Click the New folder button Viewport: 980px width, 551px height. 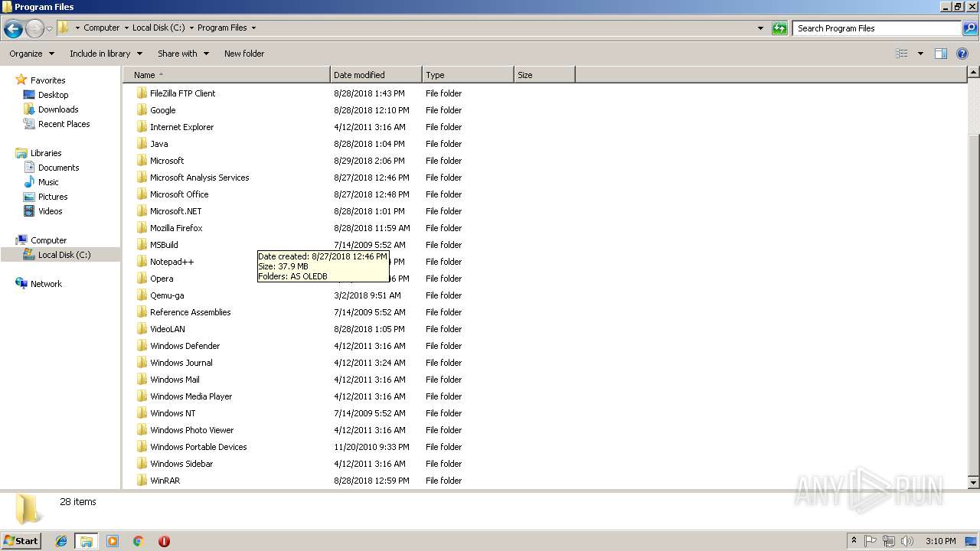click(x=244, y=54)
